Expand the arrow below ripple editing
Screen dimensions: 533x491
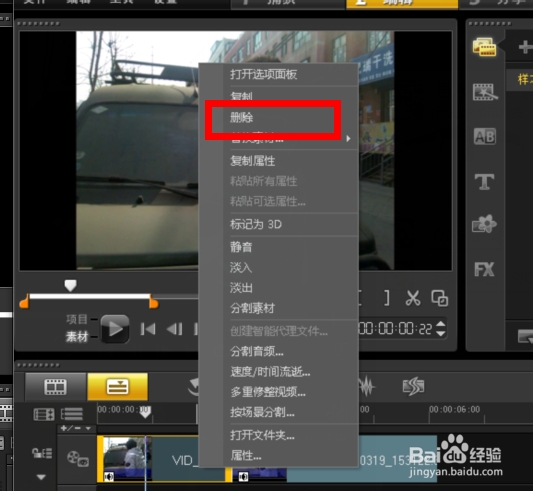coord(41,477)
